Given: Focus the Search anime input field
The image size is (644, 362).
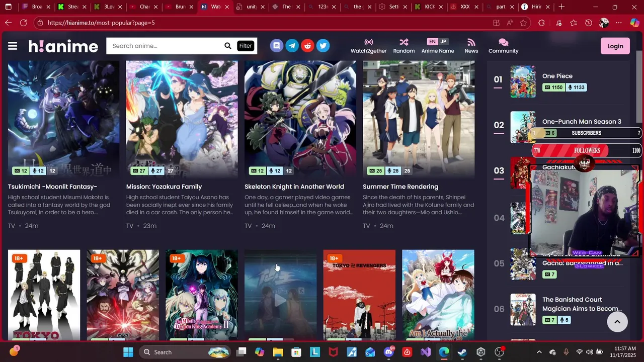Looking at the screenshot, I should [165, 46].
